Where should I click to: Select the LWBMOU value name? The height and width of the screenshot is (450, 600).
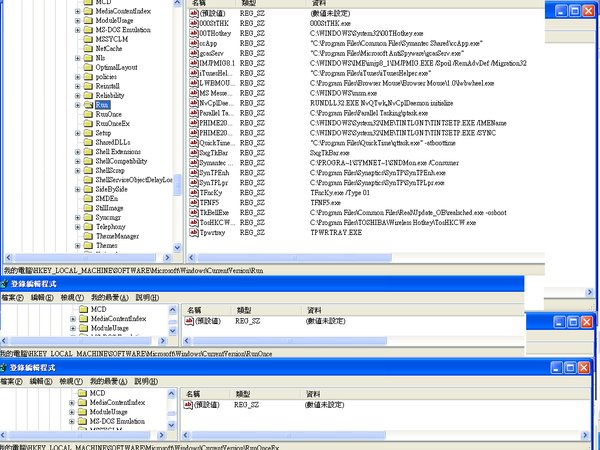(215, 83)
